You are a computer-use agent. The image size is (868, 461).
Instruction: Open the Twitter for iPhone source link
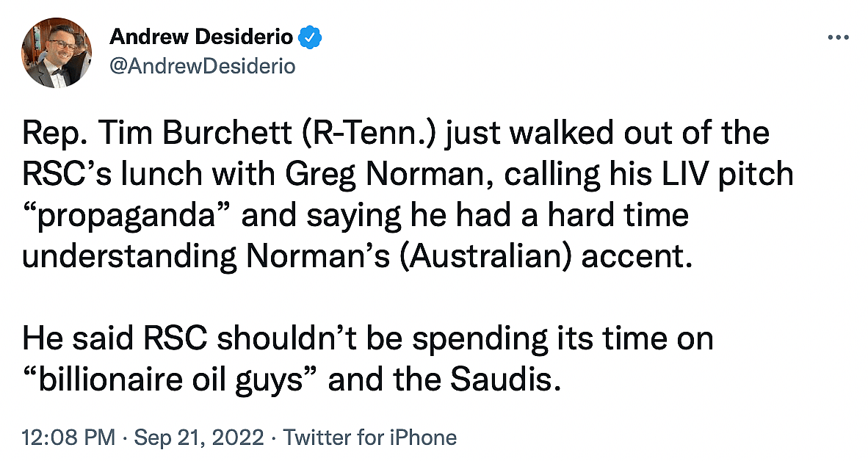pos(370,438)
